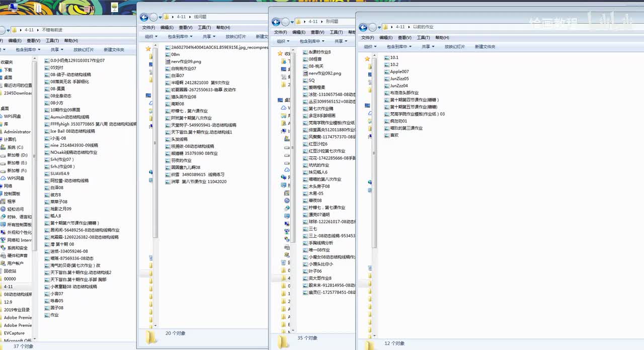Select file 喜欢
Image resolution: width=644 pixels, height=350 pixels.
394,135
